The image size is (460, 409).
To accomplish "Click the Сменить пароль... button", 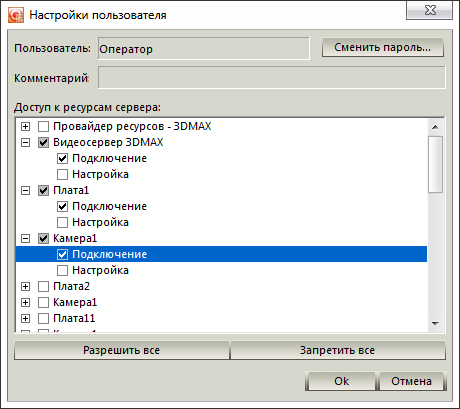I will (383, 47).
